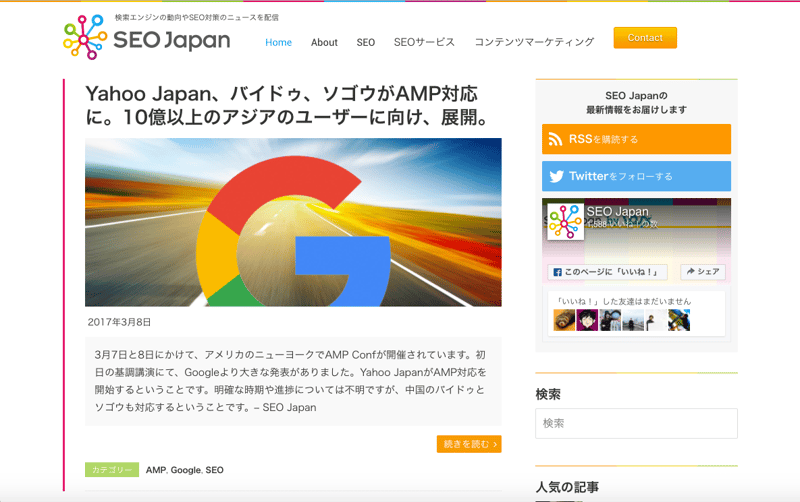Click the second friend avatar in Facebook widget

[587, 320]
